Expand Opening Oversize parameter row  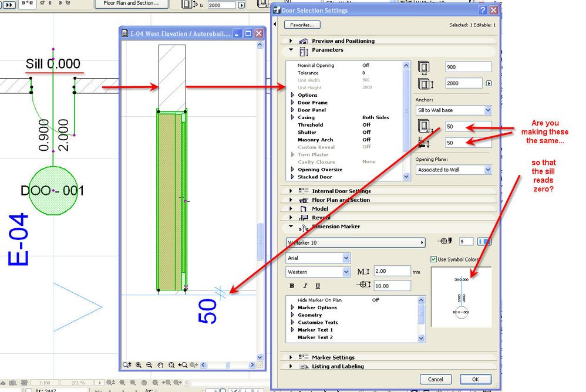pyautogui.click(x=292, y=169)
